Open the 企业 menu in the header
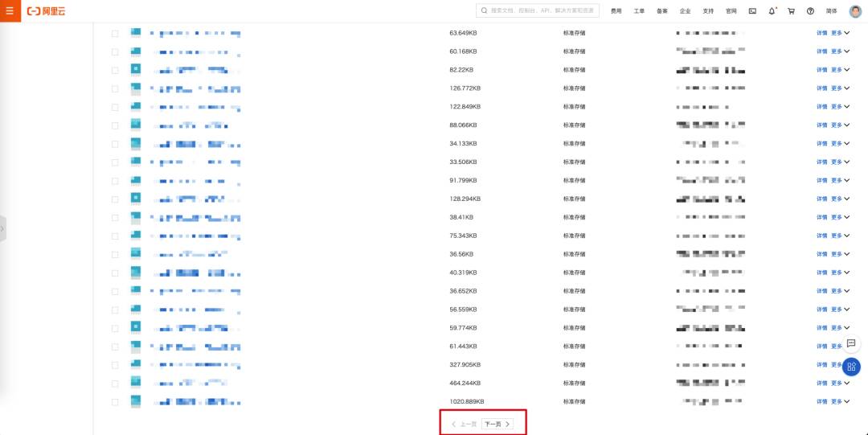The height and width of the screenshot is (435, 868). (x=686, y=11)
